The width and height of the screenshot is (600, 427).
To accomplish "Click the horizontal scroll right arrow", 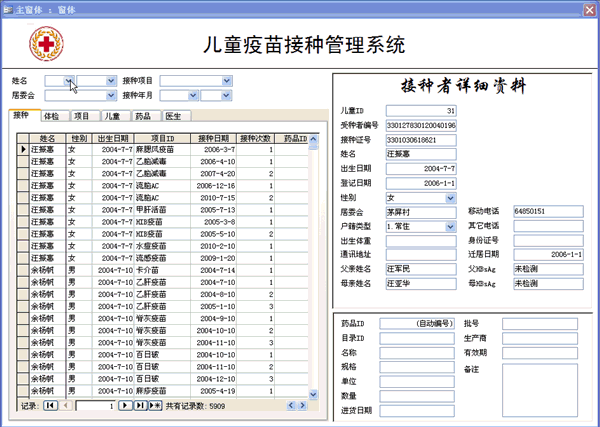I will [x=303, y=406].
